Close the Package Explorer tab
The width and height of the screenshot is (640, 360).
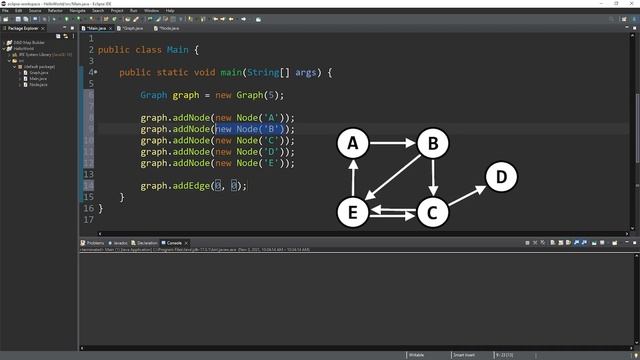tap(43, 29)
